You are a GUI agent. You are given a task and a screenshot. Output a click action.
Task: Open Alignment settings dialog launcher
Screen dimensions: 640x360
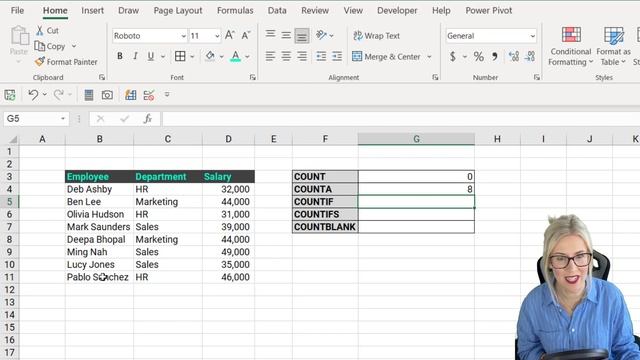435,78
